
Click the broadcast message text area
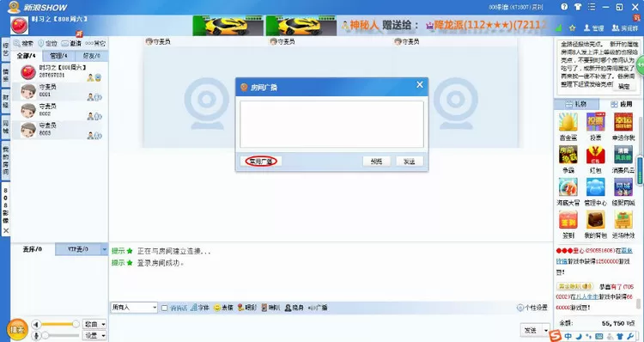(331, 124)
